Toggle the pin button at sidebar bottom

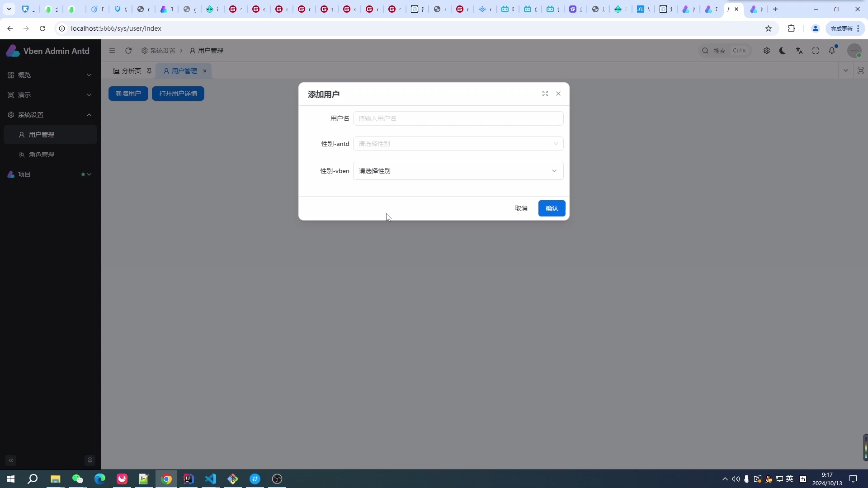tap(90, 460)
